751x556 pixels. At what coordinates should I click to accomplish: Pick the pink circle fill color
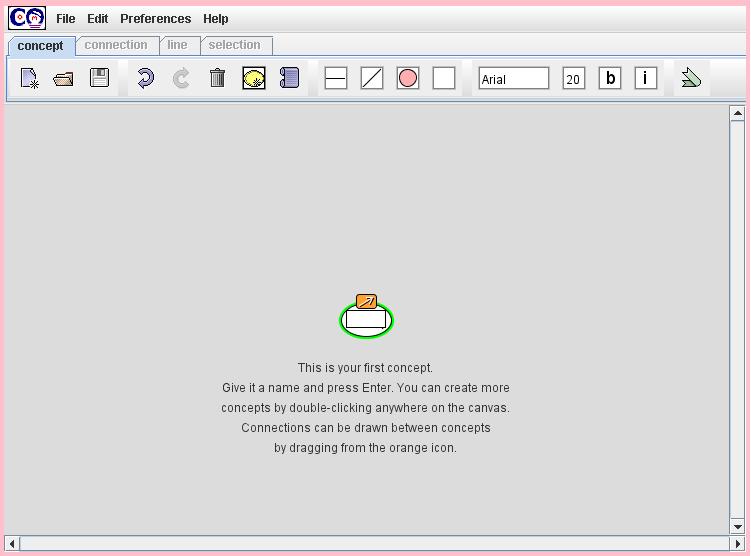point(408,78)
